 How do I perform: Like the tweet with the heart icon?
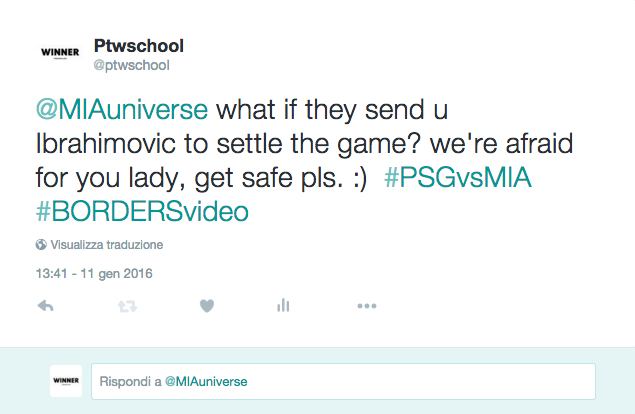click(x=207, y=306)
